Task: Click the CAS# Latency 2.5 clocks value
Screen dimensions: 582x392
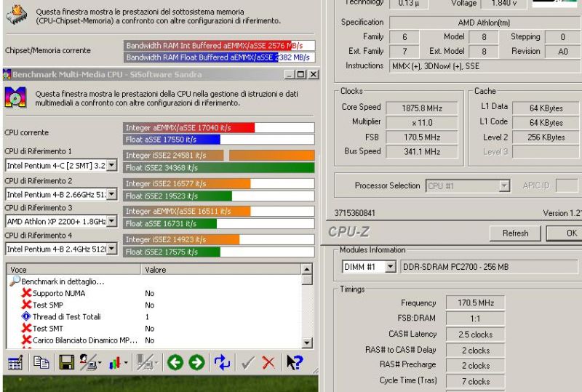Action: point(476,334)
